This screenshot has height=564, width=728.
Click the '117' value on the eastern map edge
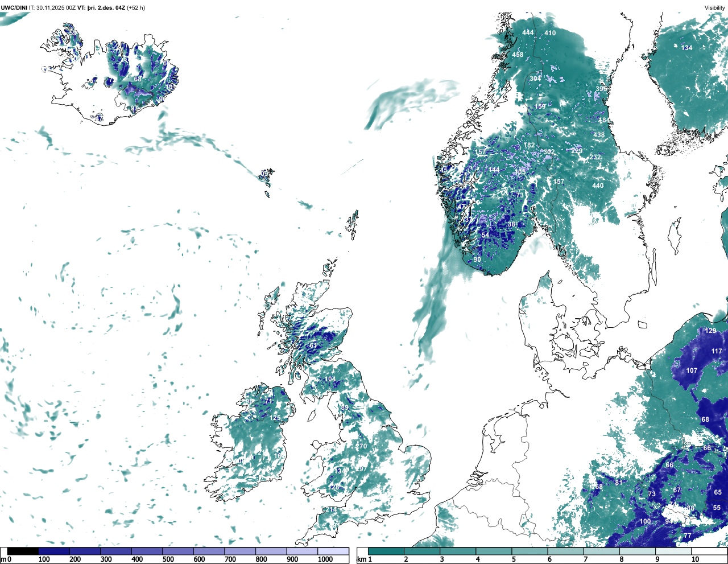click(x=717, y=351)
